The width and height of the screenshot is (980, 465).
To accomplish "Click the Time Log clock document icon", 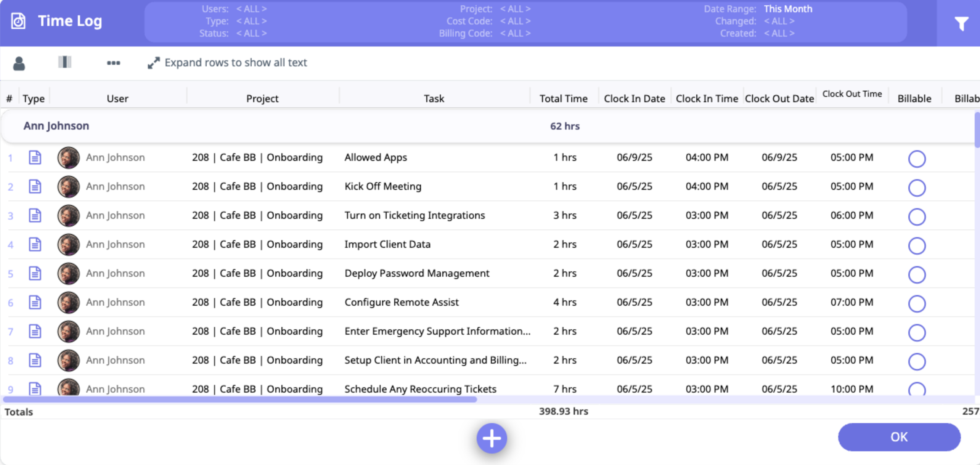I will (x=18, y=21).
